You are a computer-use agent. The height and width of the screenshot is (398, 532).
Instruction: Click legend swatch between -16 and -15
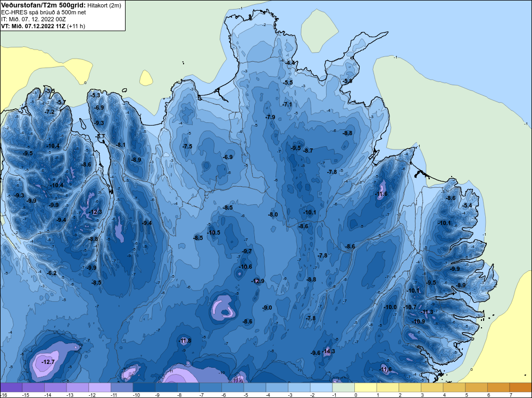11,387
